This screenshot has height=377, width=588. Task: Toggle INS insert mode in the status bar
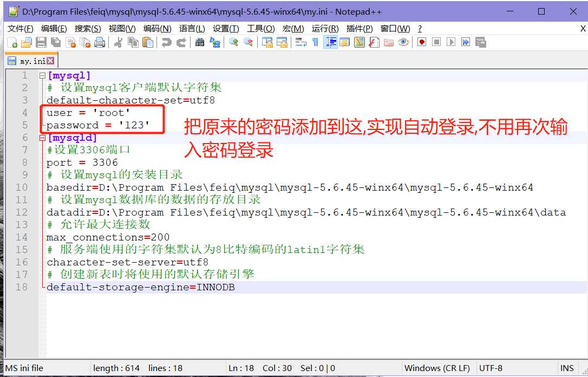click(x=567, y=368)
